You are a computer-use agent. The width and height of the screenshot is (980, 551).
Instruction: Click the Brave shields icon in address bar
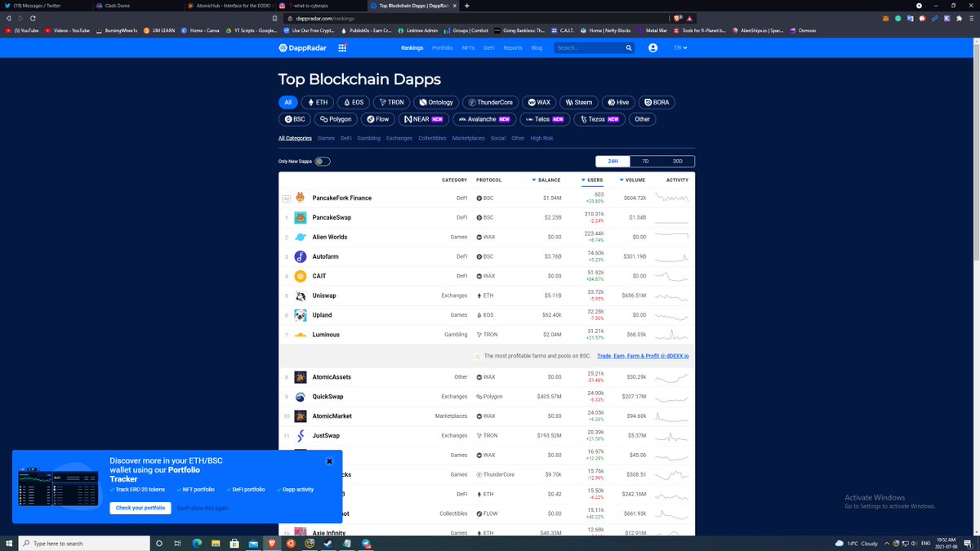(678, 18)
